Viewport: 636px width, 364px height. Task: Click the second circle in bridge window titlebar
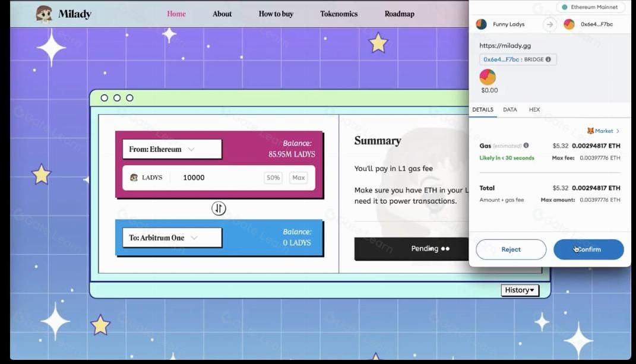pyautogui.click(x=117, y=98)
